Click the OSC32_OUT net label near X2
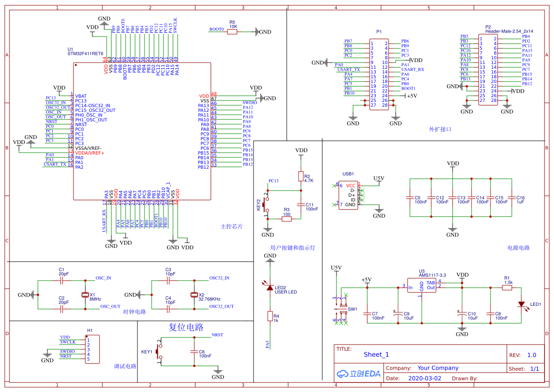This screenshot has width=554, height=392. point(221,307)
